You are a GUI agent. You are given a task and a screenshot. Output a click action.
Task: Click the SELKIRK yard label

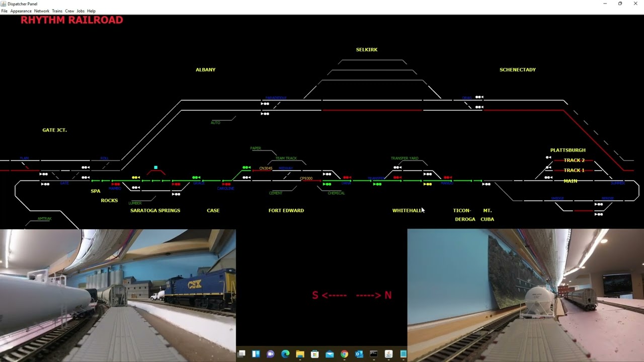click(x=367, y=50)
